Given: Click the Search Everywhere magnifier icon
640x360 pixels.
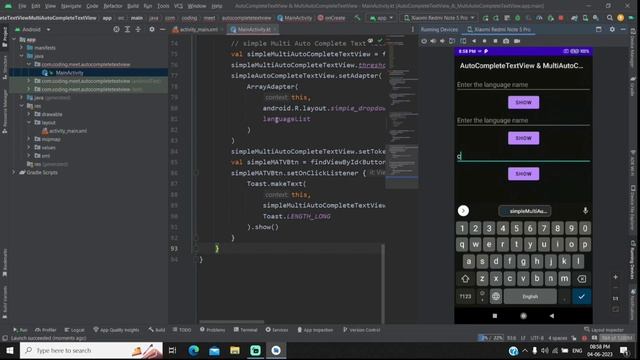Looking at the screenshot, I should [x=609, y=18].
